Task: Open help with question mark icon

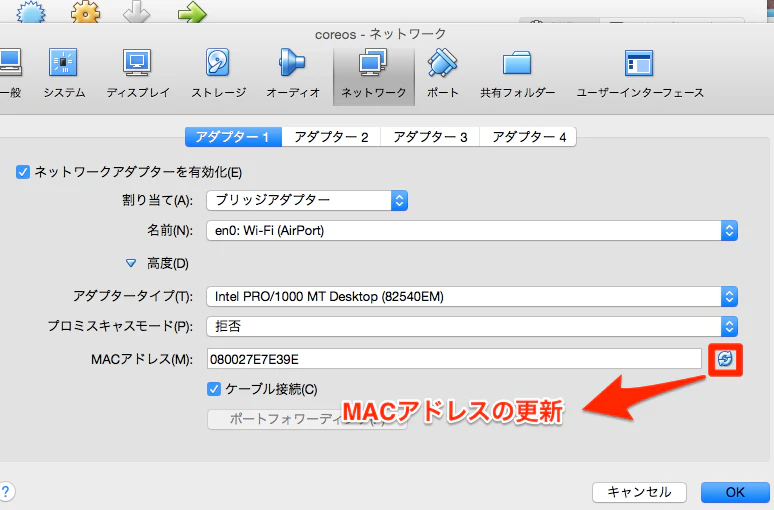Action: [x=6, y=492]
